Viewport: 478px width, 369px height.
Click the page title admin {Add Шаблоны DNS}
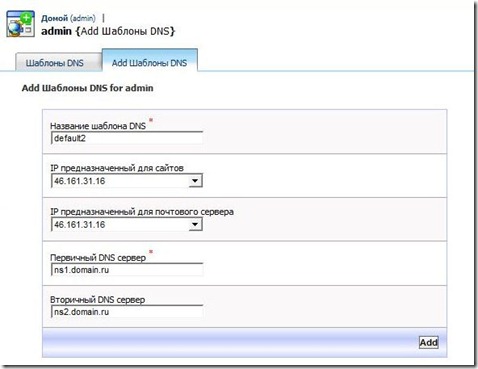point(108,31)
